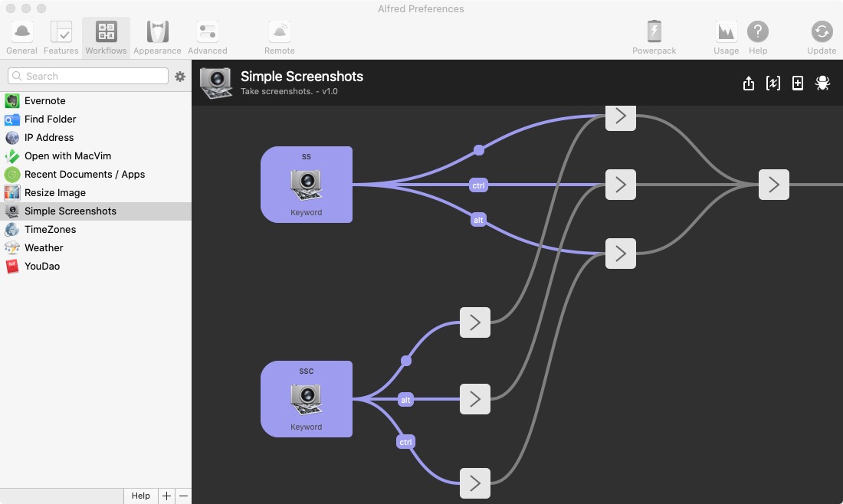The image size is (843, 504).
Task: Select the Find Folder workflow
Action: (96, 119)
